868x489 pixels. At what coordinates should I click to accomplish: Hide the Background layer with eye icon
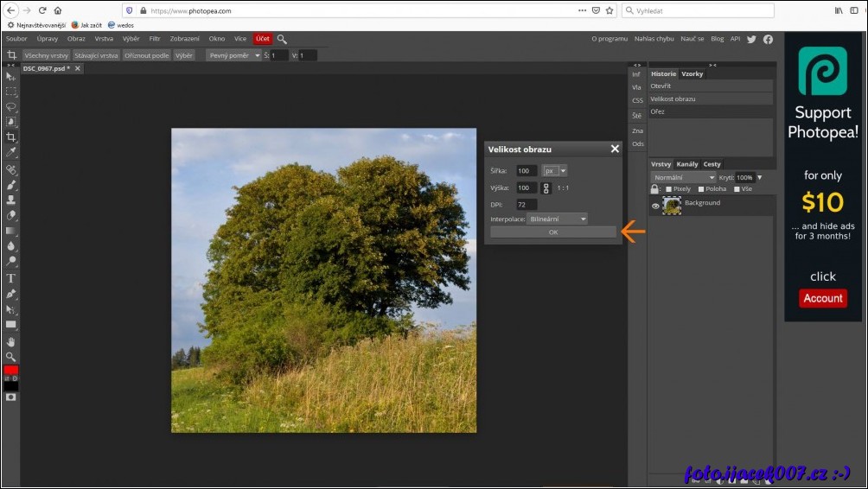point(655,206)
